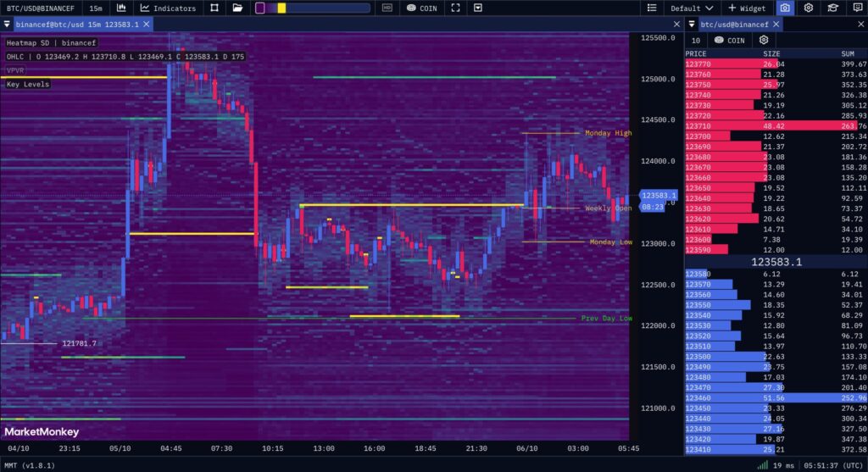The image size is (868, 472).
Task: Click the SUM column header
Action: (848, 53)
